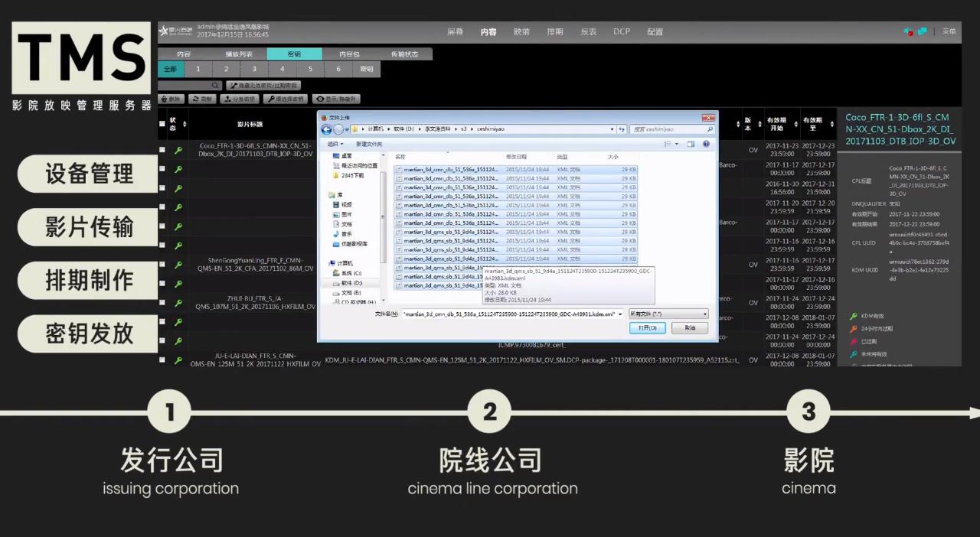Click the help question-mark icon in dialog
The image size is (980, 537).
click(x=706, y=144)
